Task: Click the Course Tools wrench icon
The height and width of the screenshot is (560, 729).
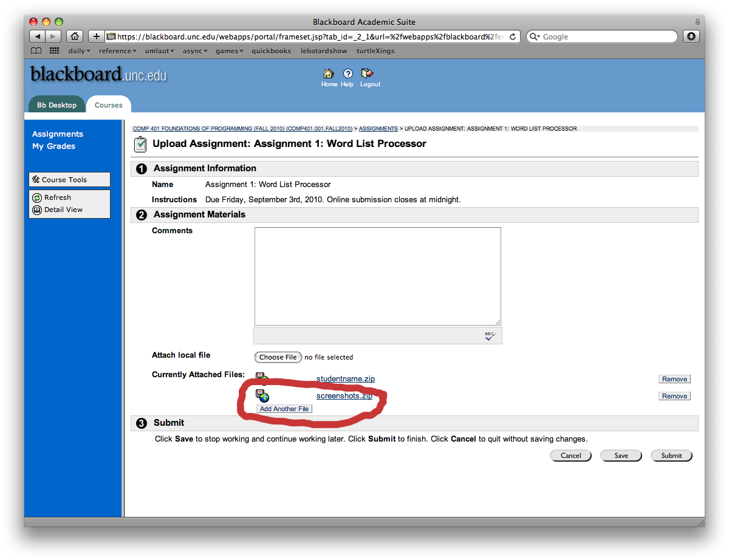Action: tap(36, 180)
